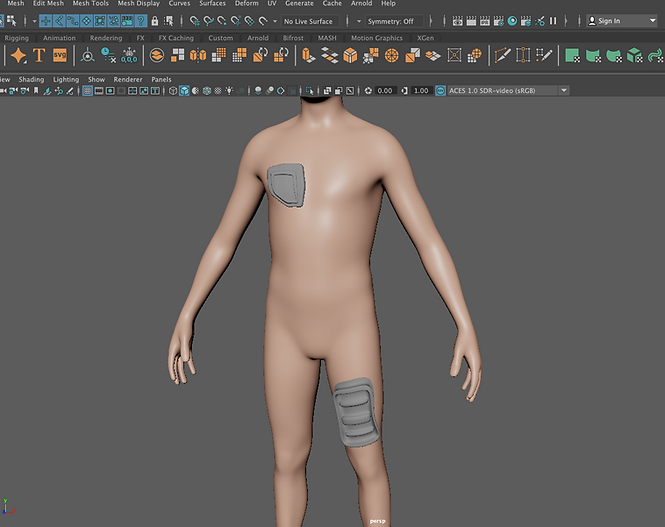Click the Extrude shelf icon

coord(308,56)
